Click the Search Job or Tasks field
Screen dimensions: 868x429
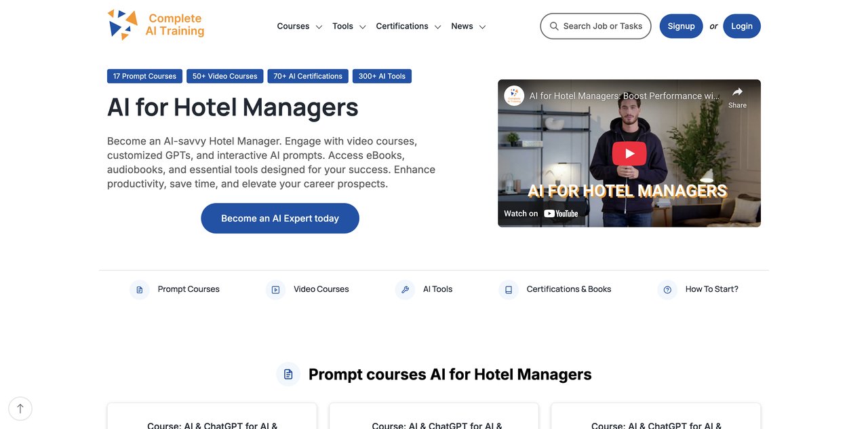coord(602,26)
